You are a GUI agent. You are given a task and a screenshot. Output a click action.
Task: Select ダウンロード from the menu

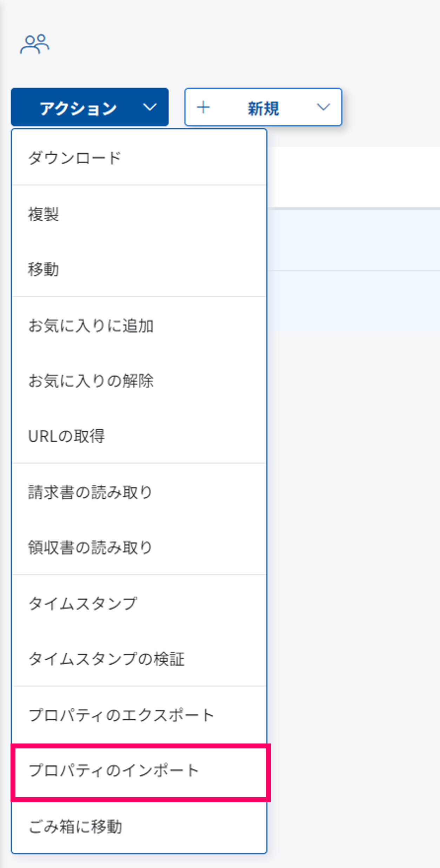click(x=75, y=158)
